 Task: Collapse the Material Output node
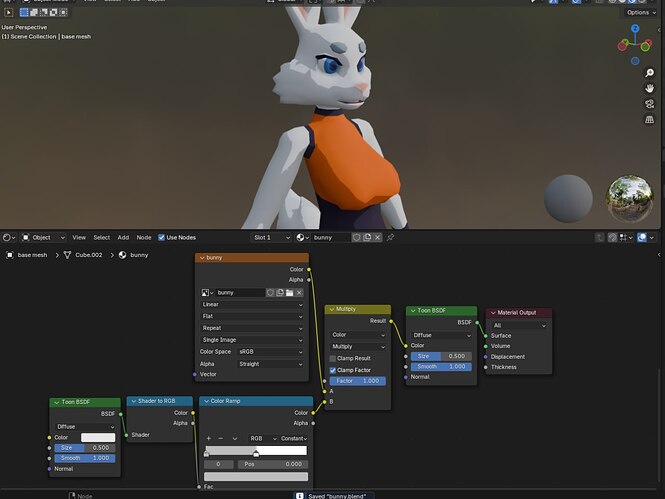tap(493, 313)
